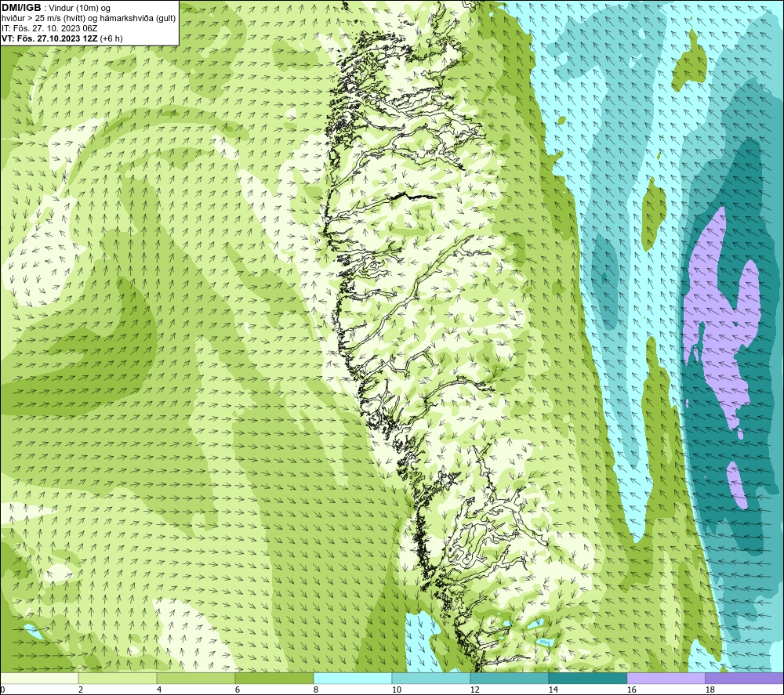
Task: Click the legend scale label "14"
Action: 553,690
